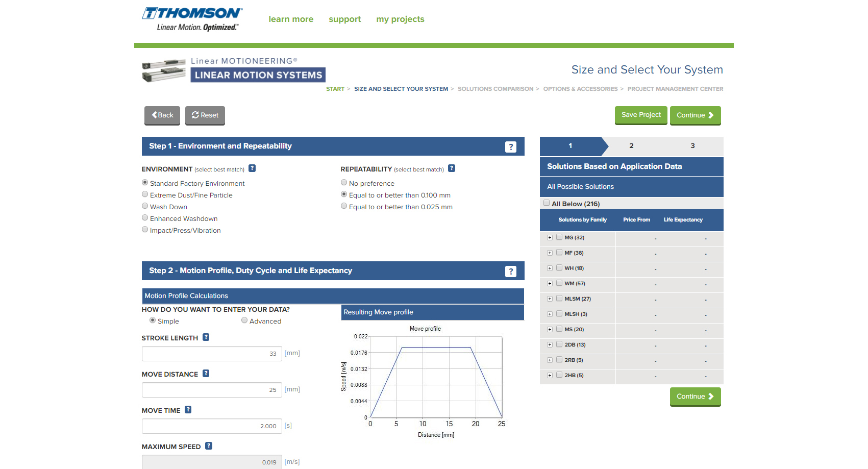Expand the 2DB (13) solutions family
Screen dimensions: 868x469
(x=550, y=344)
